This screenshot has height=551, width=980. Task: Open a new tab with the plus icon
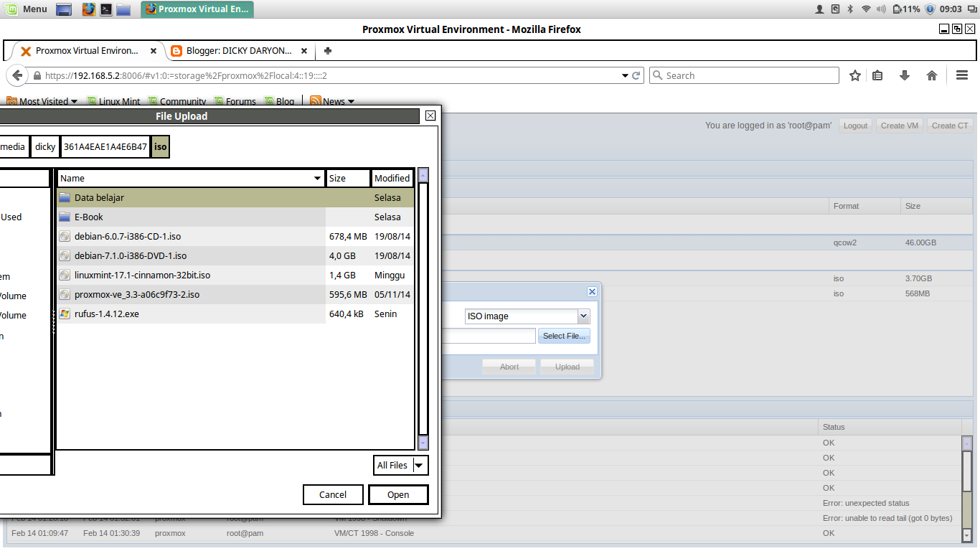point(328,51)
